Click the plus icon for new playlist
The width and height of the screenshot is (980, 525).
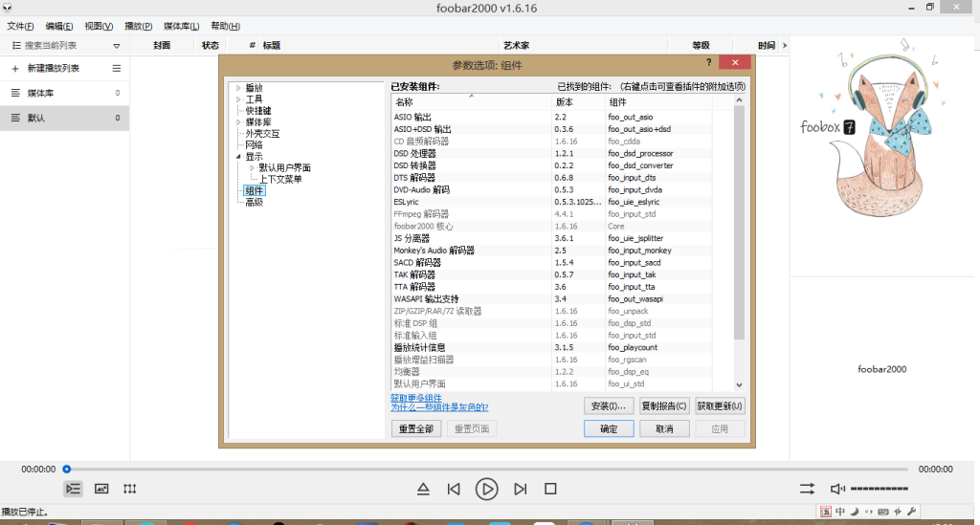click(15, 68)
